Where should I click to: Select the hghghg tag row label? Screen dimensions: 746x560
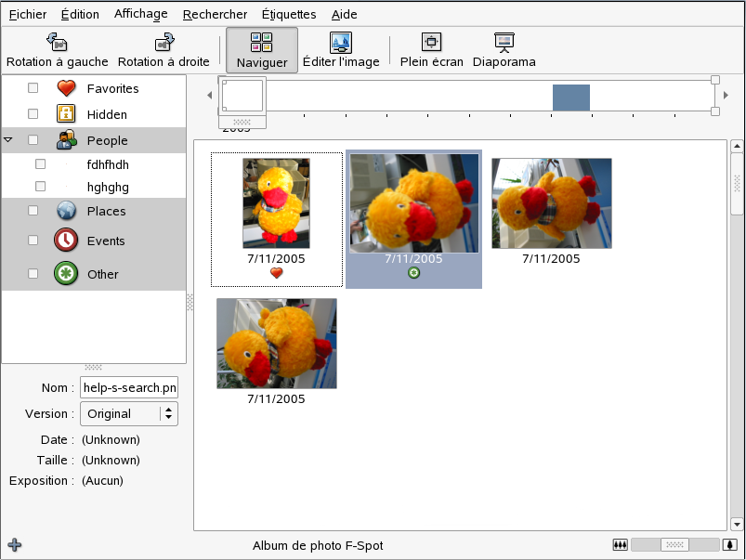pyautogui.click(x=108, y=187)
